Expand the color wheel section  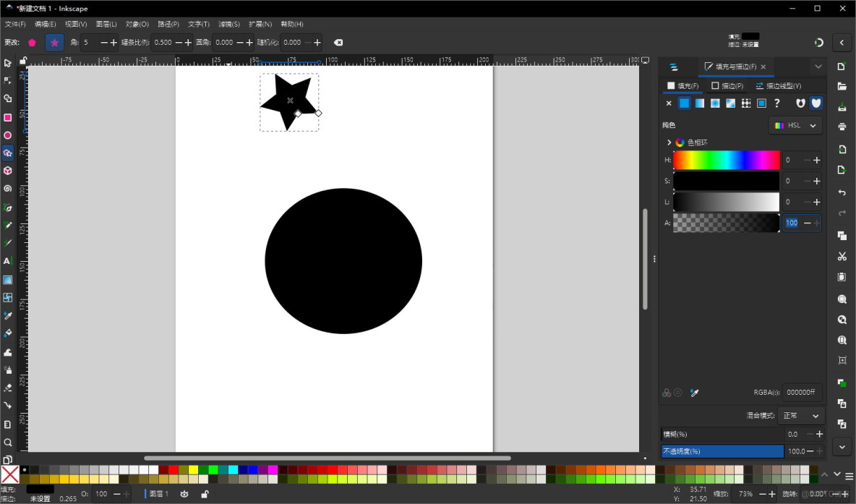tap(669, 142)
